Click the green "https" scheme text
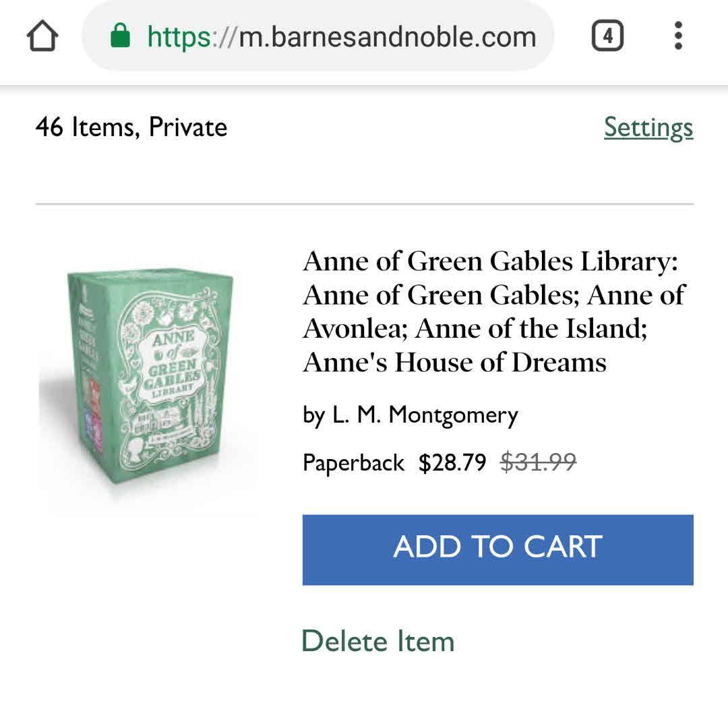The height and width of the screenshot is (728, 728). 179,36
